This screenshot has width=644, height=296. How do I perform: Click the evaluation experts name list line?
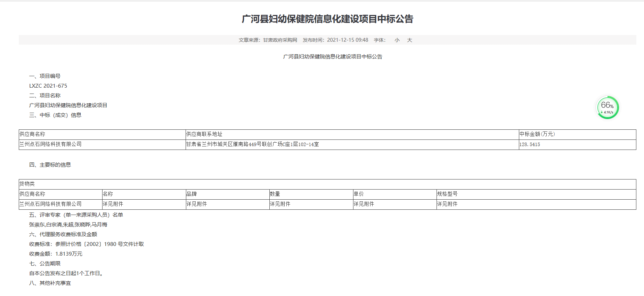[x=68, y=225]
